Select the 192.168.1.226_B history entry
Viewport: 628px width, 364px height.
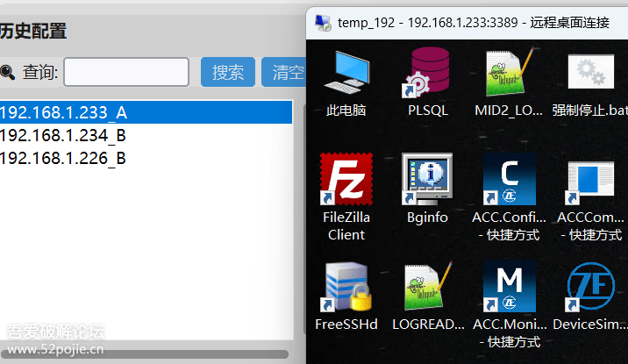146,158
